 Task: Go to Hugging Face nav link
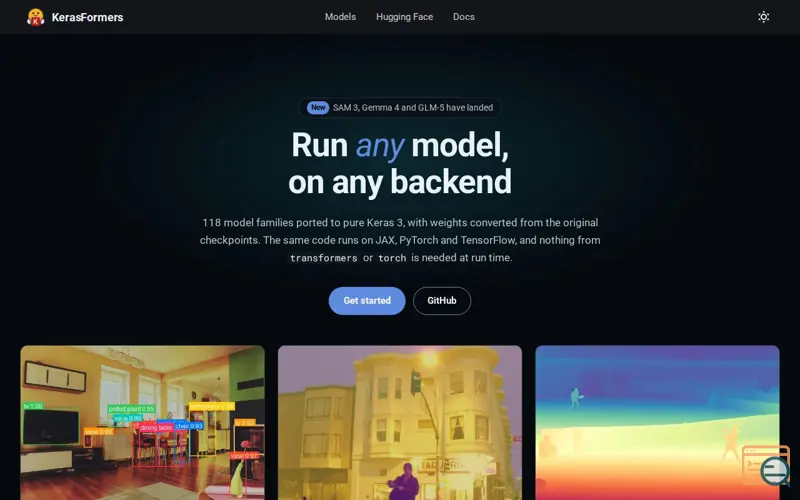tap(405, 17)
